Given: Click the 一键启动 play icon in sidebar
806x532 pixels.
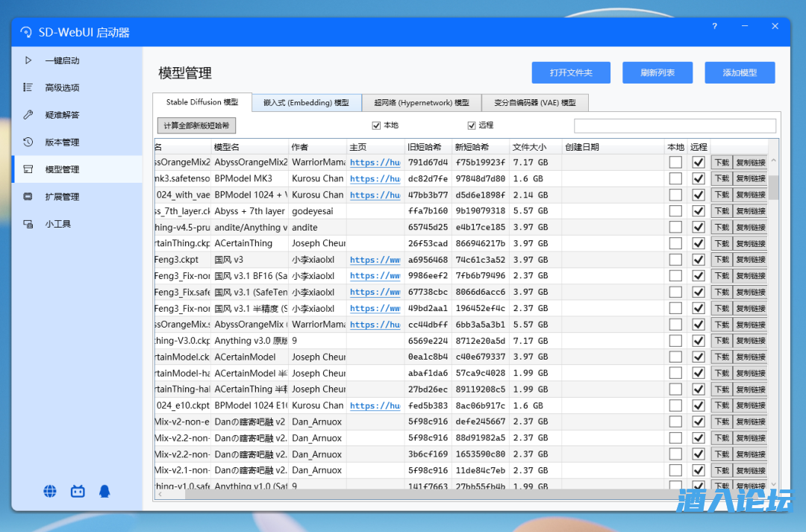Looking at the screenshot, I should tap(28, 60).
